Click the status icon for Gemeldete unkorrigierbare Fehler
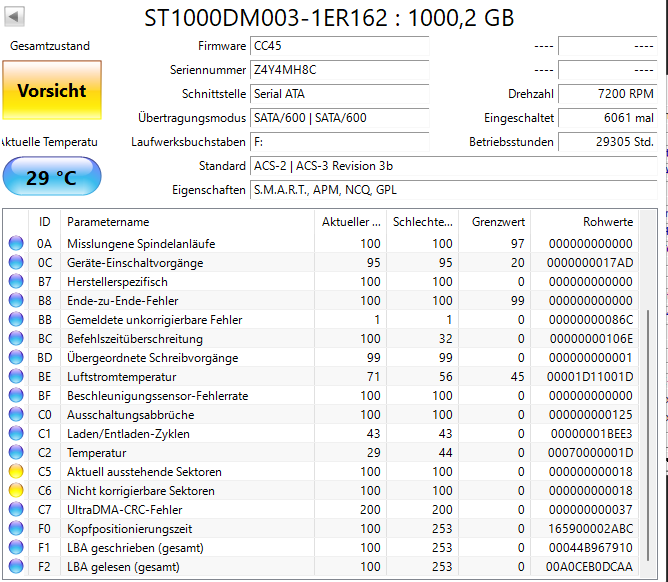The width and height of the screenshot is (668, 582). [16, 320]
